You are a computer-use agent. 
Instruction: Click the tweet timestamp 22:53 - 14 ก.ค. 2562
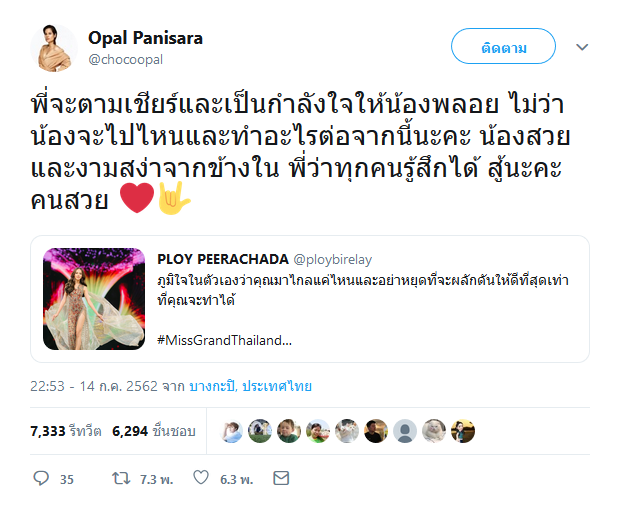(98, 385)
